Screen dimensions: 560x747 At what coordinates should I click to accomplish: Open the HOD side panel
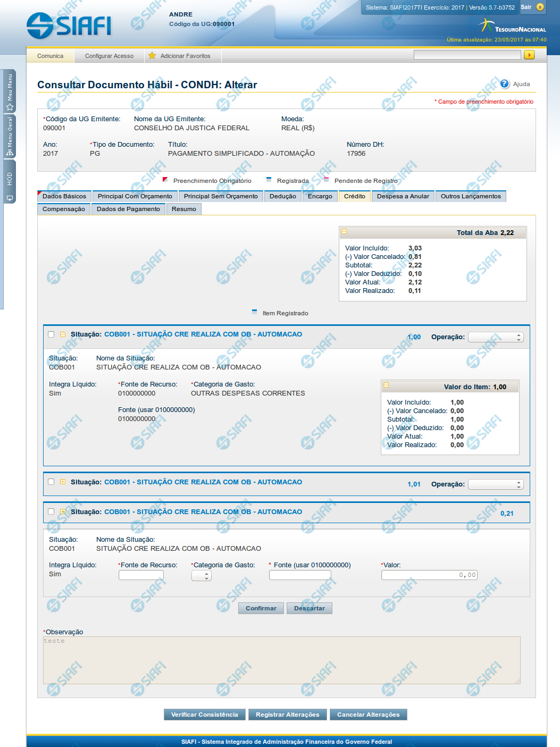coord(10,185)
